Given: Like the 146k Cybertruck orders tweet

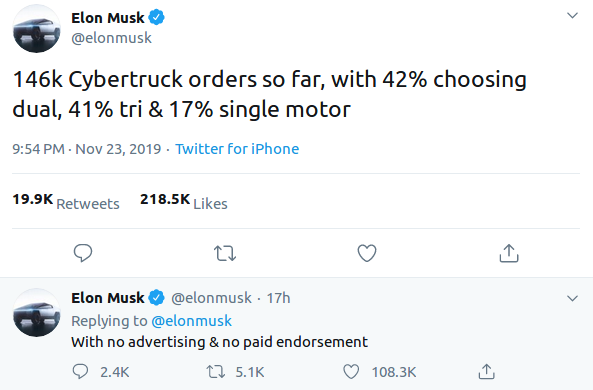Looking at the screenshot, I should click(x=367, y=253).
